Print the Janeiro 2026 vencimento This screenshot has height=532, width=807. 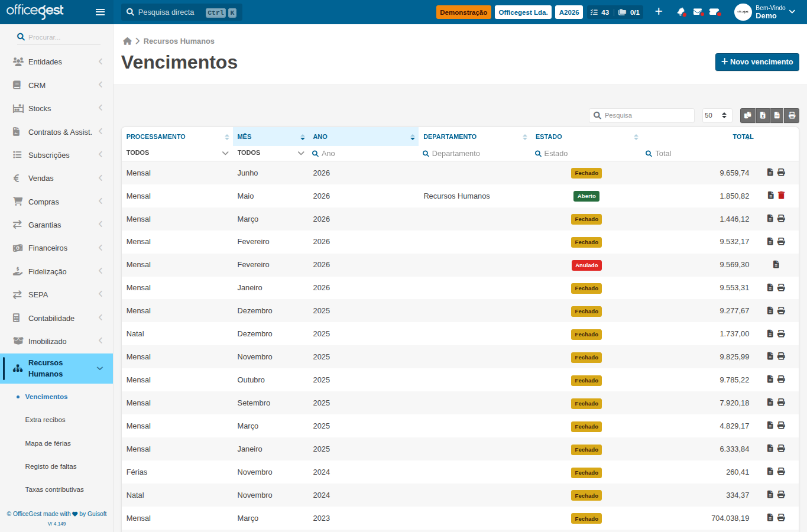[781, 287]
